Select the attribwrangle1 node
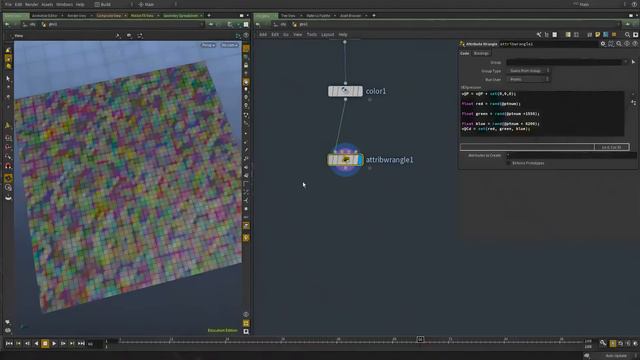Screen dimensions: 640x360 point(345,160)
